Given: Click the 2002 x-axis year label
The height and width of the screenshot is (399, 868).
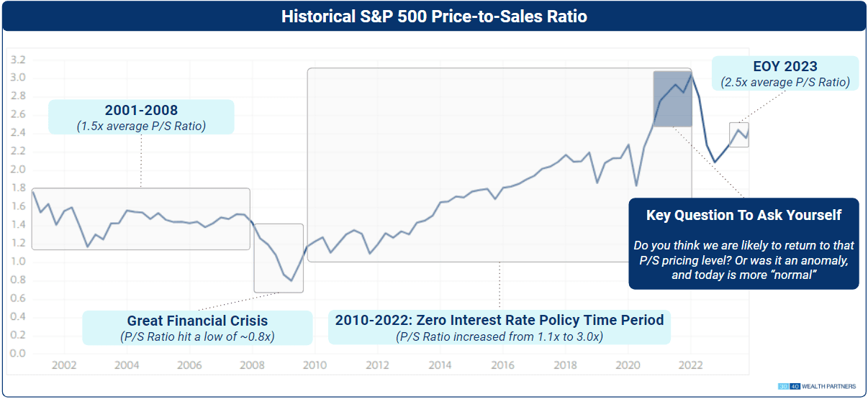Looking at the screenshot, I should [64, 365].
